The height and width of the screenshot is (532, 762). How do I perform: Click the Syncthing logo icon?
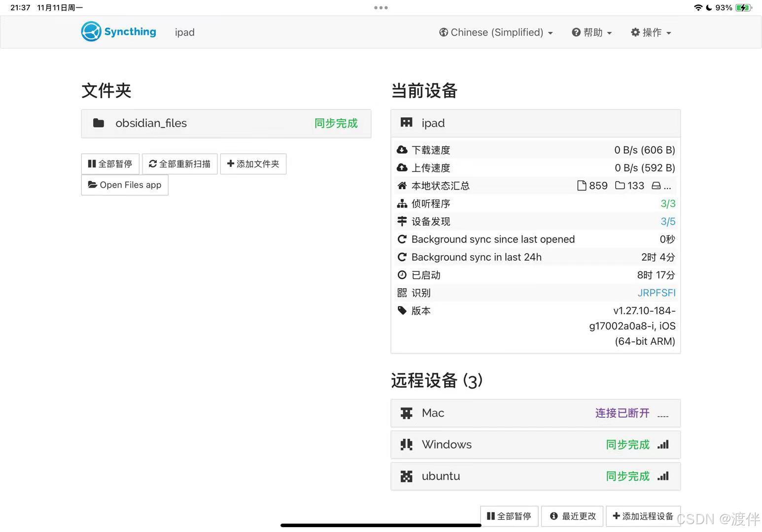point(91,32)
